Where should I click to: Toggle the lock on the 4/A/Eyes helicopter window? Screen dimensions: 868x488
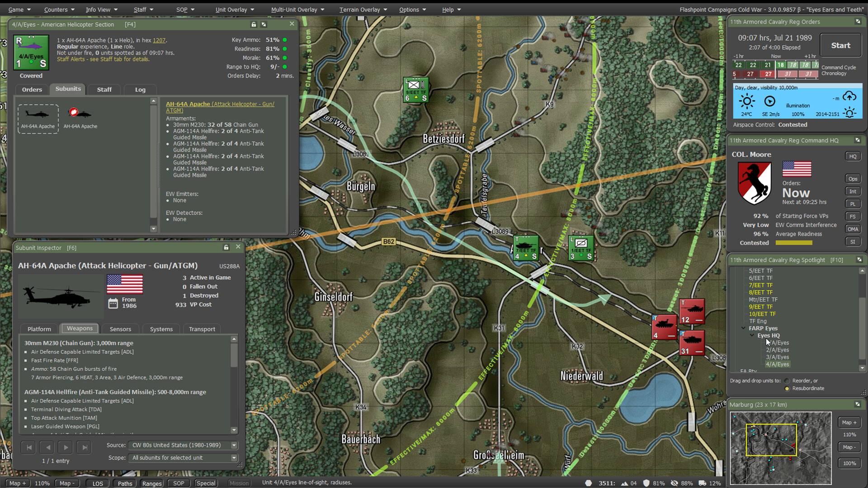click(x=254, y=24)
